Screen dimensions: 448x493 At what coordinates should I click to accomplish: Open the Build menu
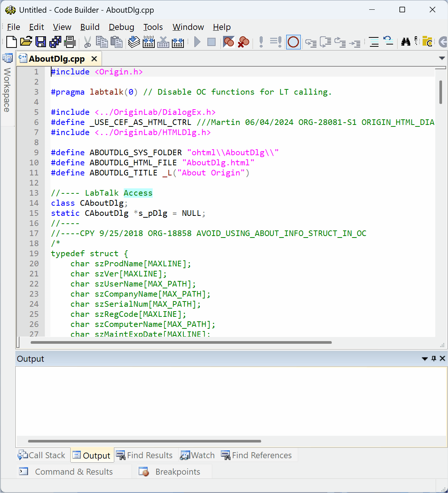pyautogui.click(x=90, y=27)
